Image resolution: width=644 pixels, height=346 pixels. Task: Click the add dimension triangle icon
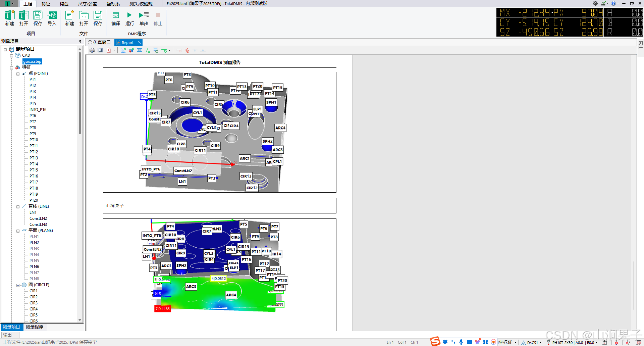click(x=123, y=50)
